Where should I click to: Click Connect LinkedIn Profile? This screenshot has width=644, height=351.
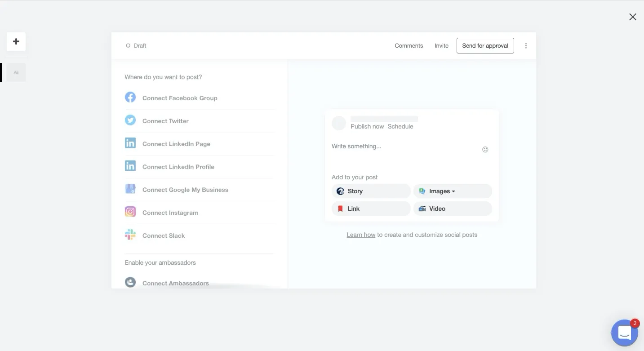pyautogui.click(x=178, y=167)
